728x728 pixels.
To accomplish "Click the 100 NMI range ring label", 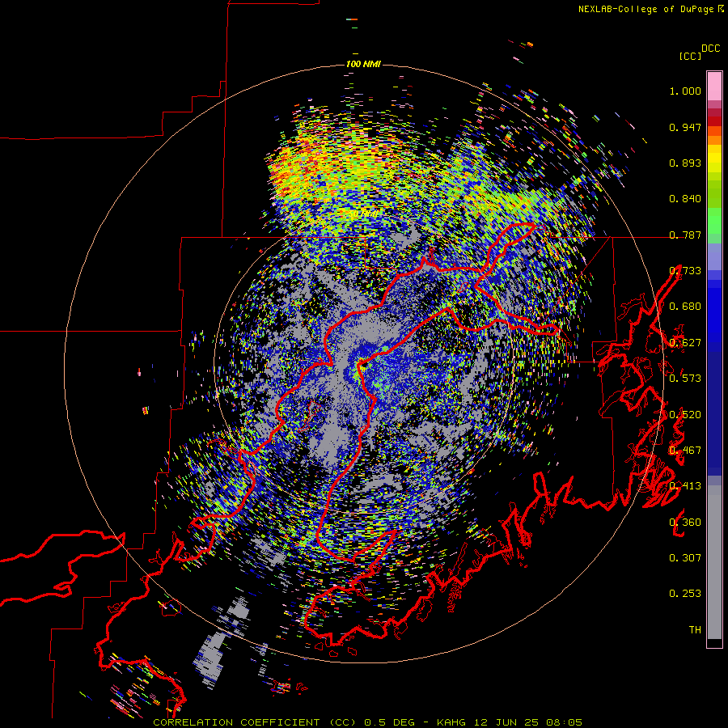I will coord(363,64).
